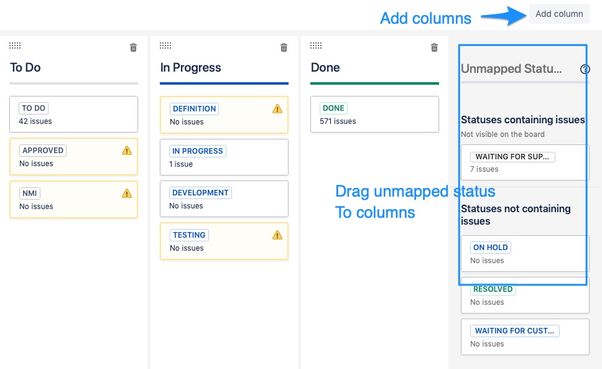The height and width of the screenshot is (369, 602).
Task: Click the In Progress column trash icon
Action: (284, 48)
